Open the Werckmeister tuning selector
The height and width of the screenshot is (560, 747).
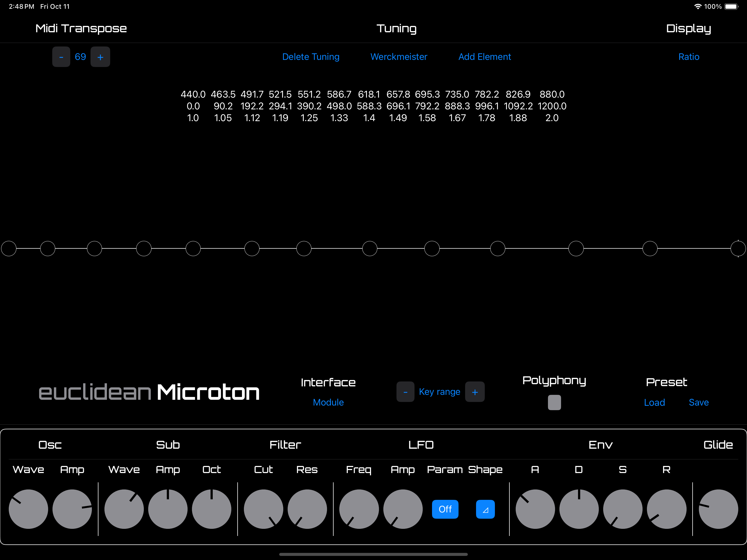coord(399,57)
